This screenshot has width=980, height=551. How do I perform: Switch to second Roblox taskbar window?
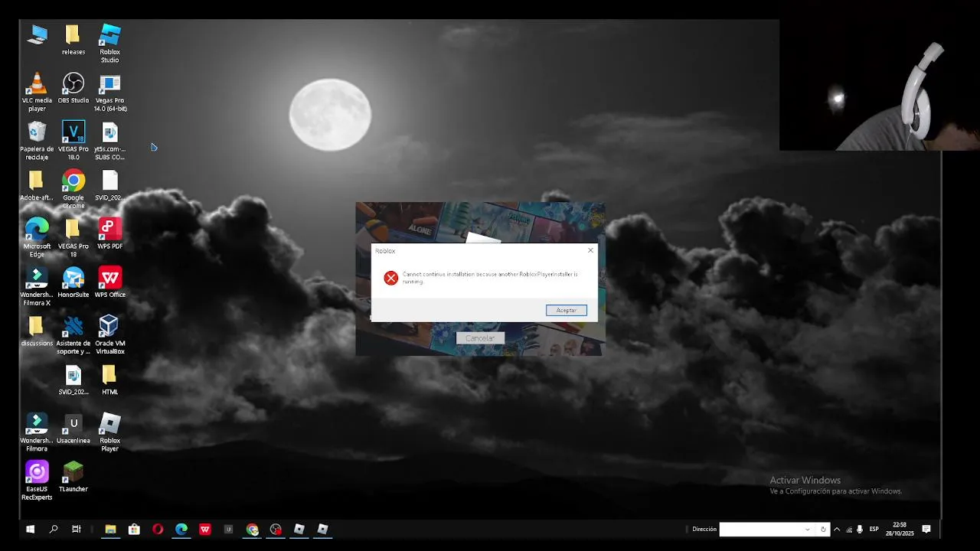(322, 529)
